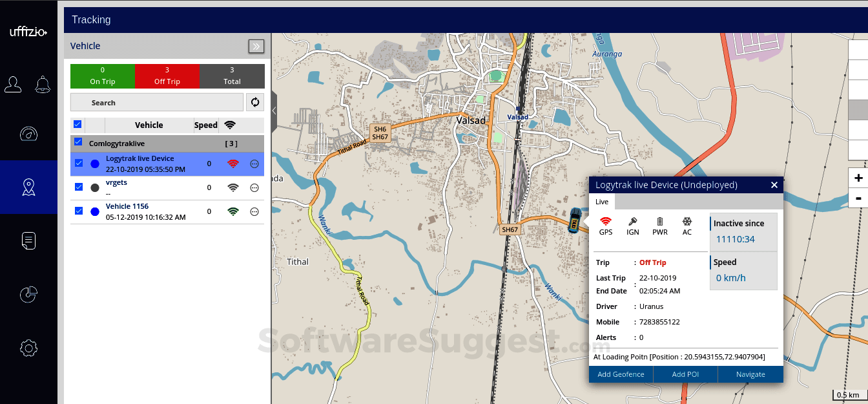Click the Navigate button in device popup
868x404 pixels.
(x=750, y=374)
